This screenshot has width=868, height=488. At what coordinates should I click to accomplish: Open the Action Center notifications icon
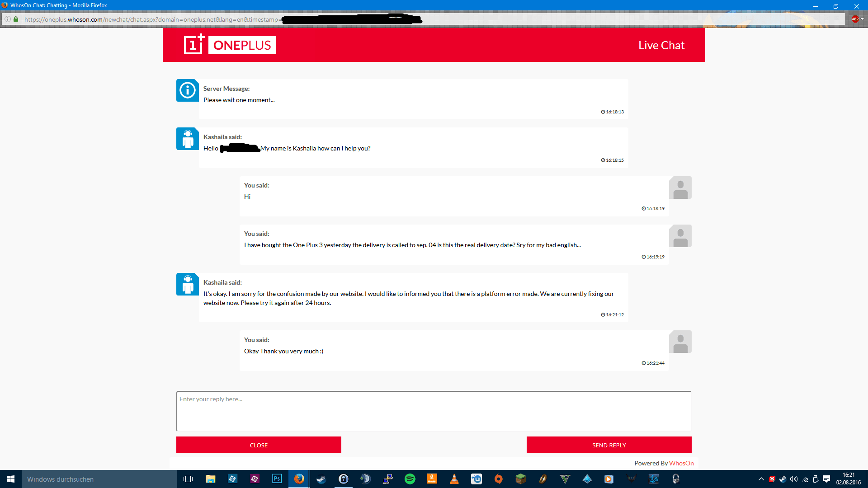point(826,479)
